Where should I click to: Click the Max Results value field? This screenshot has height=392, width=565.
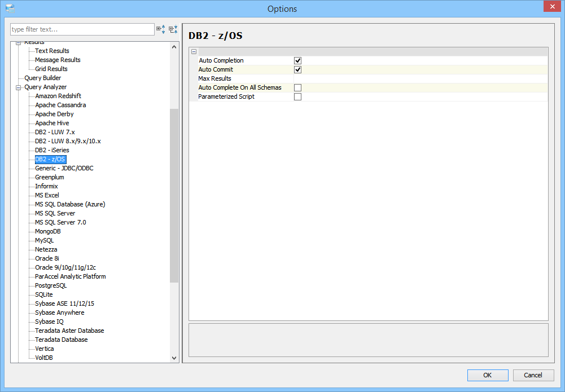[x=421, y=78]
